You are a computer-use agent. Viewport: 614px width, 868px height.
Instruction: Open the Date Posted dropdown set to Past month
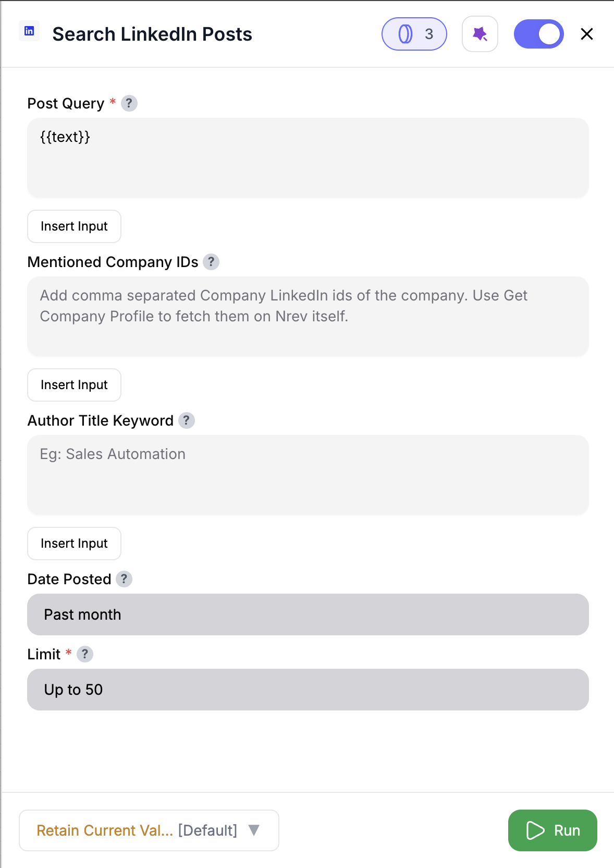click(x=308, y=614)
